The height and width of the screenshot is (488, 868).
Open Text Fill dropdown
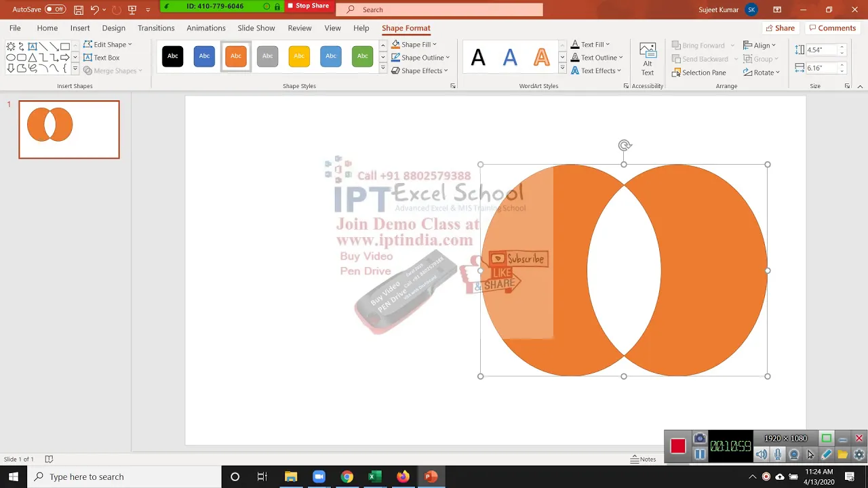590,45
